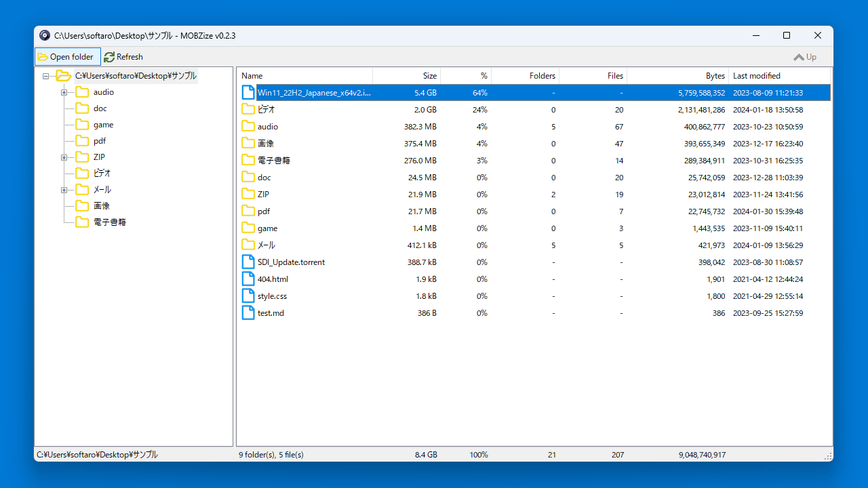Image resolution: width=868 pixels, height=488 pixels.
Task: Click folder icon of 画像 list row
Action: coord(248,144)
